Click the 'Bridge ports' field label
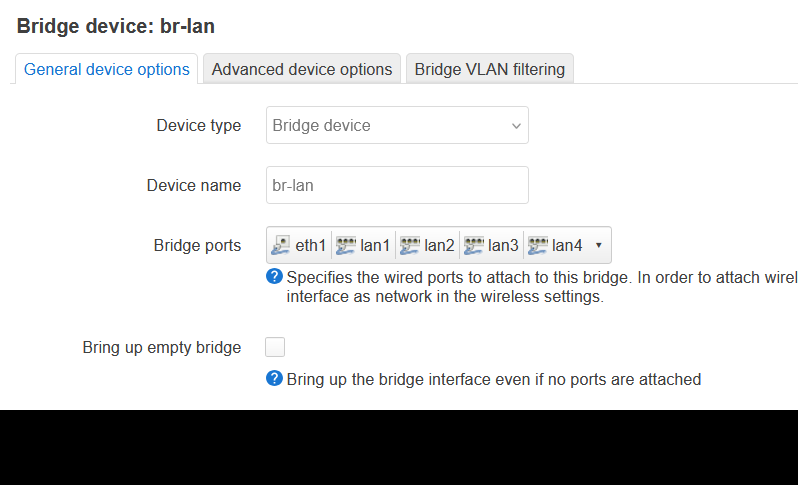This screenshot has height=485, width=798. coord(197,245)
